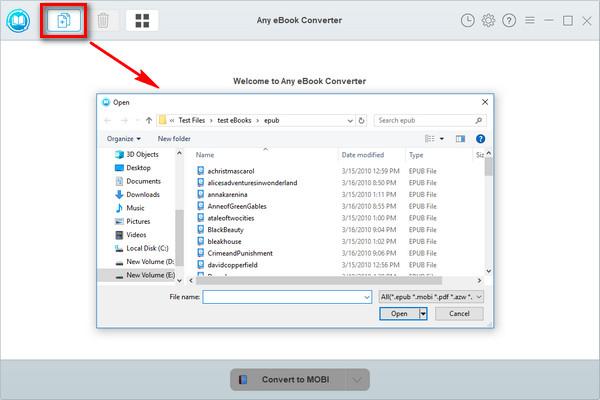
Task: Select the ataleoftwocities file
Action: tap(231, 218)
